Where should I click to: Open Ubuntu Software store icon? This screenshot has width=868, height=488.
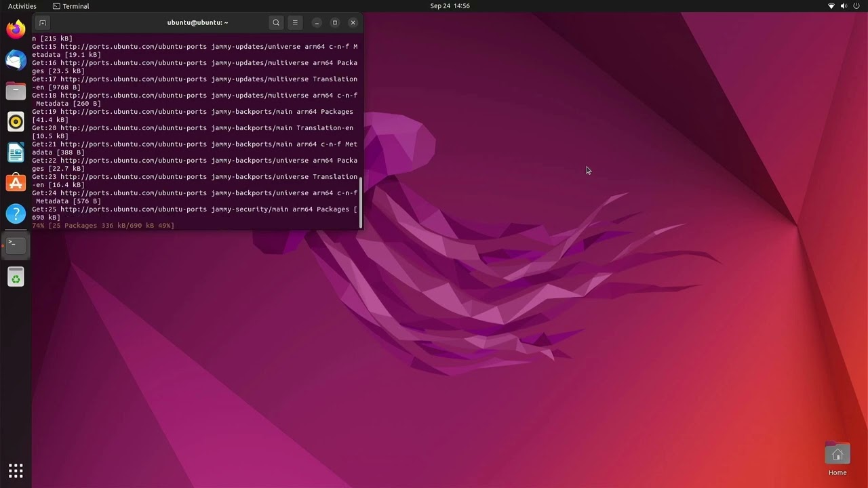(16, 183)
